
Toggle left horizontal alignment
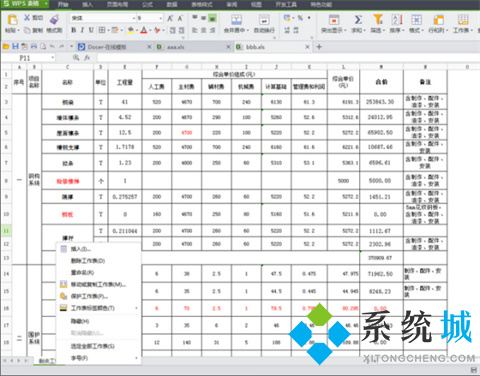(x=195, y=30)
